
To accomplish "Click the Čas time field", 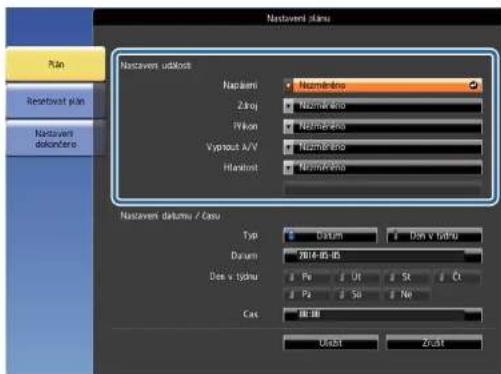I will point(382,314).
